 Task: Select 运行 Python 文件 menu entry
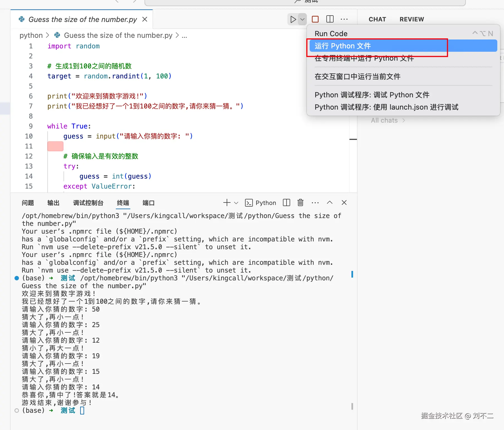[403, 46]
